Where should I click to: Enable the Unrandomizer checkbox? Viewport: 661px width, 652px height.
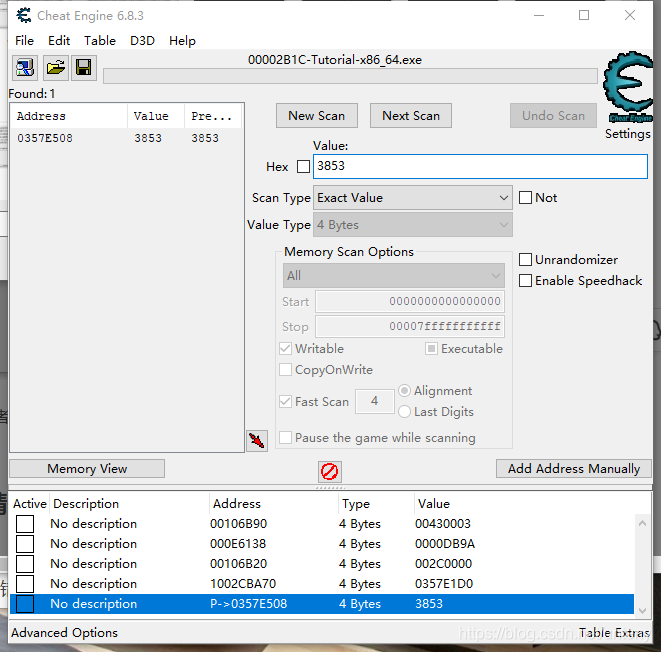[525, 260]
